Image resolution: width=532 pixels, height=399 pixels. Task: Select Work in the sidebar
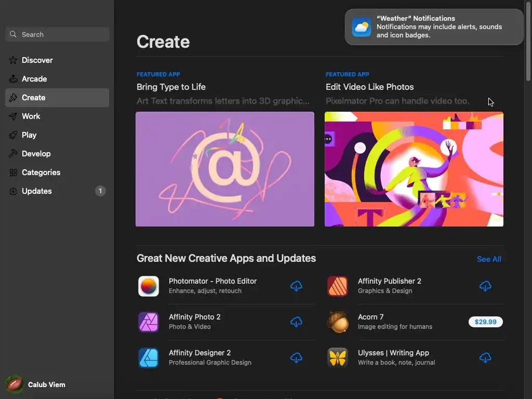[x=57, y=116]
